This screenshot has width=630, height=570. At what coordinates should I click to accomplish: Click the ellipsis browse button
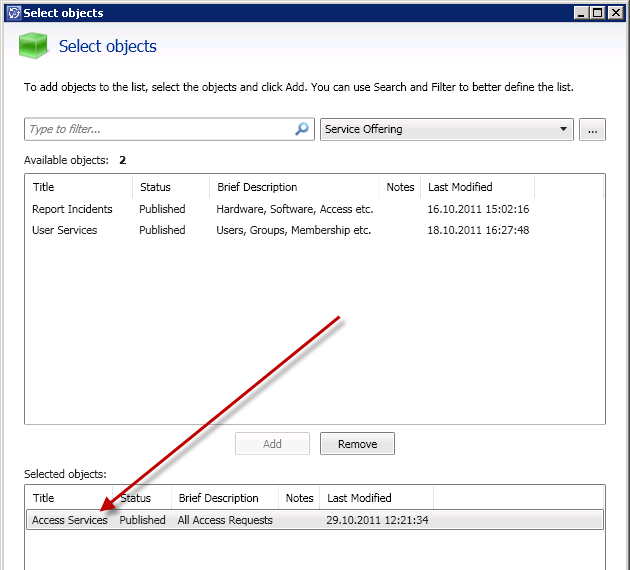592,130
